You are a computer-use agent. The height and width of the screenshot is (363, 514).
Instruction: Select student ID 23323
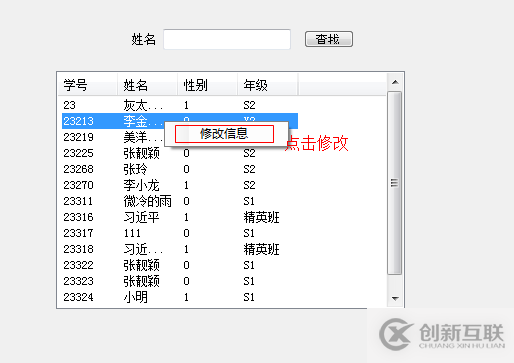click(79, 281)
